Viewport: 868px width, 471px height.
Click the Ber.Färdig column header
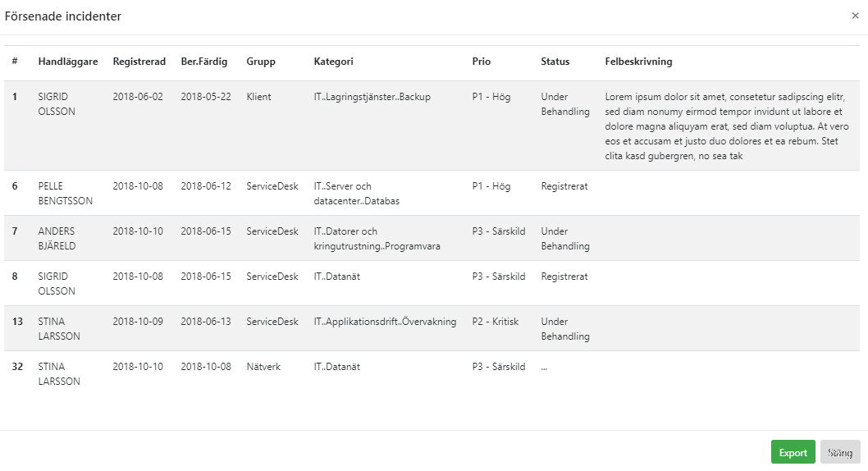click(x=203, y=62)
